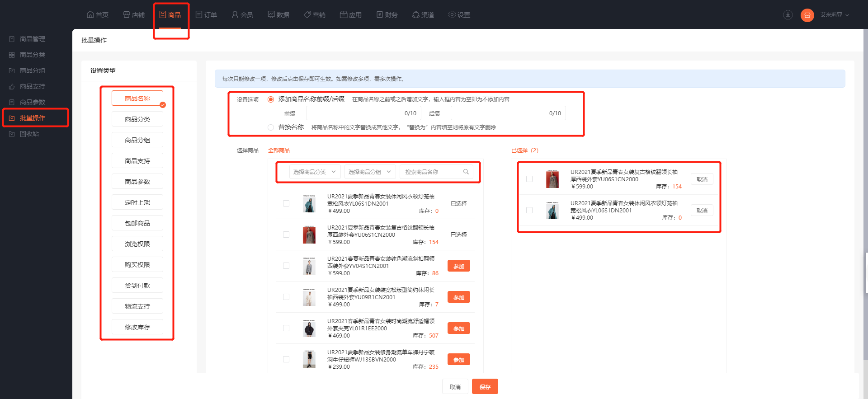Click 参加 for YU09R1CN2001 product
This screenshot has height=399, width=868.
(459, 297)
